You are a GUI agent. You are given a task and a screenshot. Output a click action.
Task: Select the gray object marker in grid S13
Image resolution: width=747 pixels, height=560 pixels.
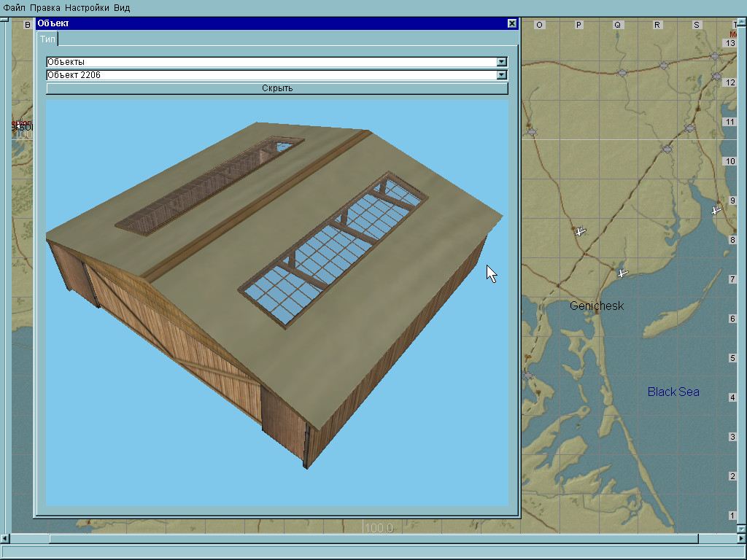click(x=714, y=56)
